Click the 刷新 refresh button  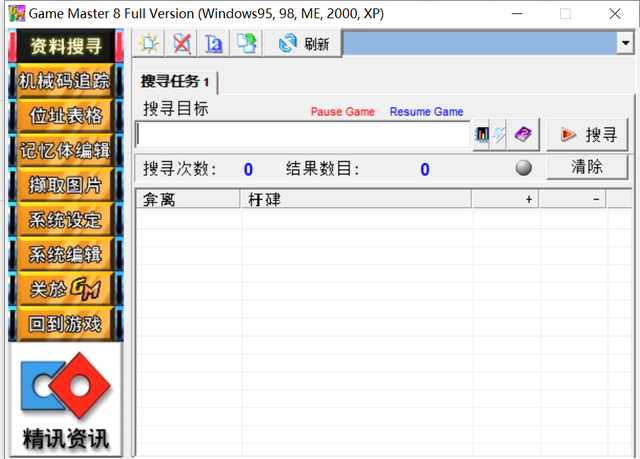303,43
